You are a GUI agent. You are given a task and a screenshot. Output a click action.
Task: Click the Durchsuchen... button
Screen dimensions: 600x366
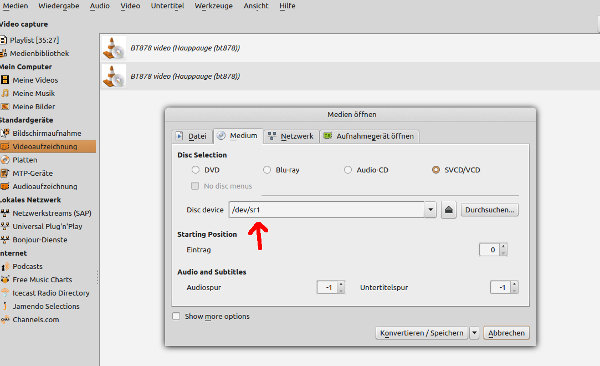point(490,210)
